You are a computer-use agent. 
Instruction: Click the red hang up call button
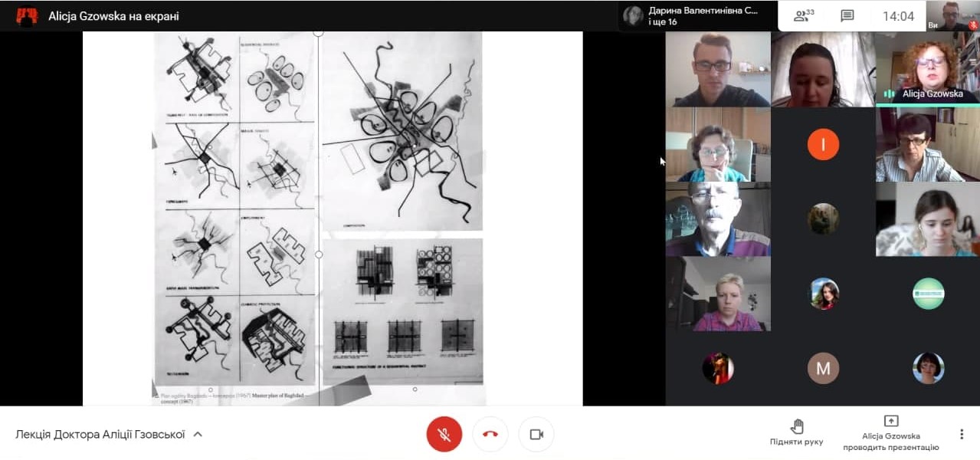pyautogui.click(x=490, y=434)
